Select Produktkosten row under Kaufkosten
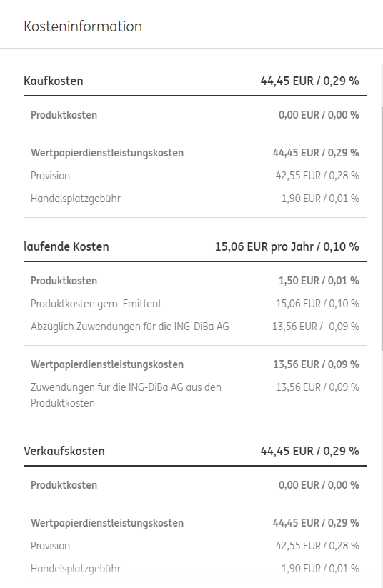Viewport: 383px width, 588px height. click(194, 115)
